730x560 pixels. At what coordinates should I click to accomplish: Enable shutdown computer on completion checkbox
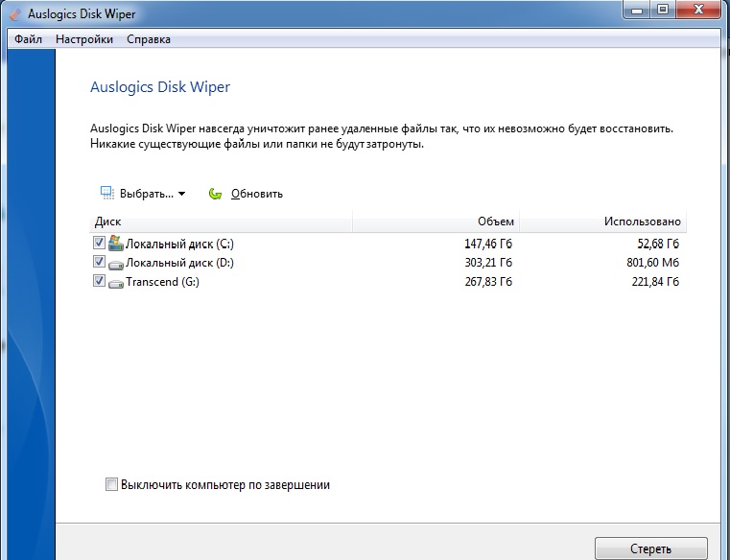(111, 485)
